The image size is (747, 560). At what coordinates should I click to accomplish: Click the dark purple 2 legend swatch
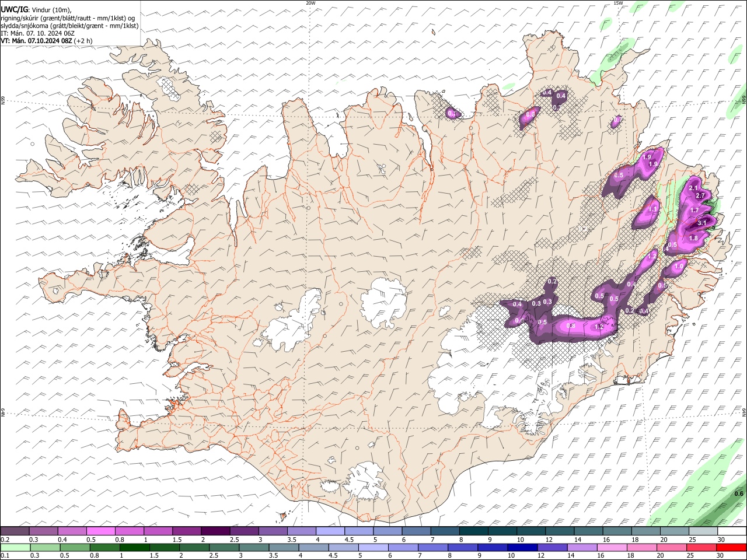coord(215,531)
